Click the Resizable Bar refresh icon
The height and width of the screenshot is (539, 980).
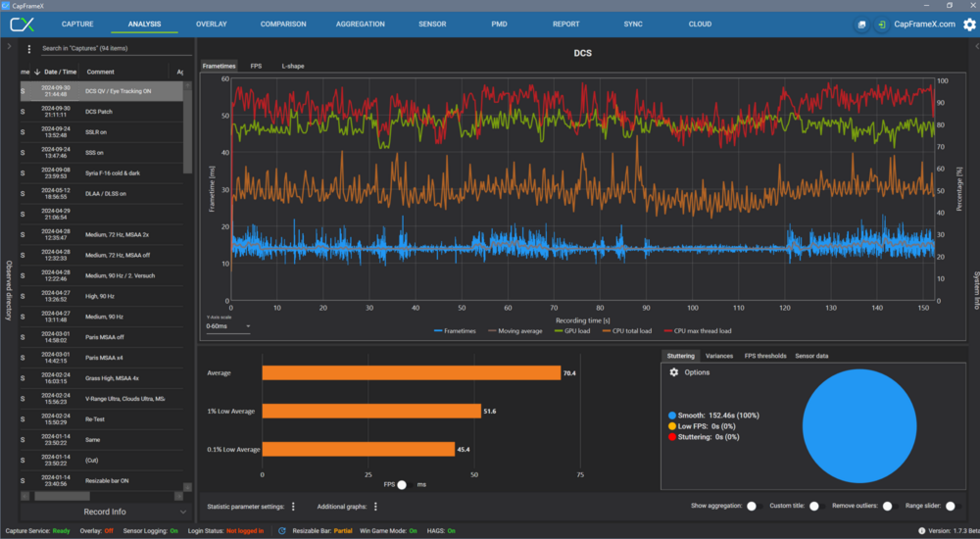[x=282, y=531]
